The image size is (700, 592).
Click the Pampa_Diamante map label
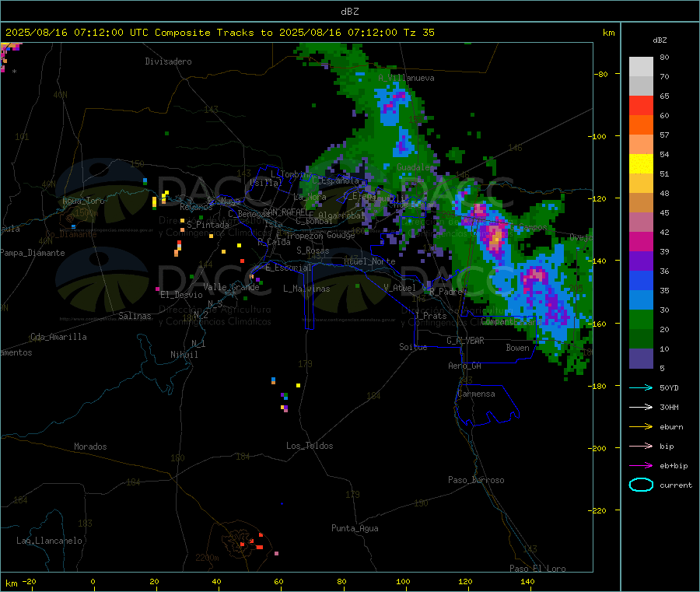[32, 253]
